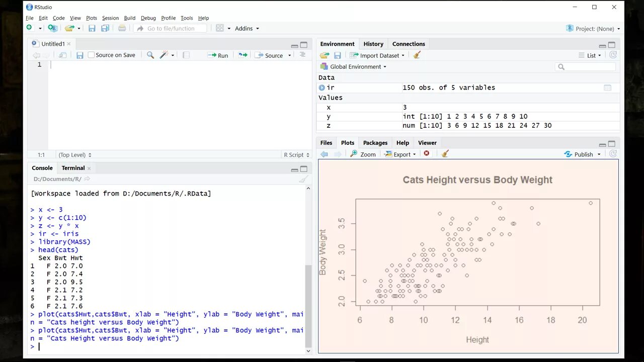The image size is (644, 362).
Task: Refresh the current plot
Action: (x=613, y=154)
